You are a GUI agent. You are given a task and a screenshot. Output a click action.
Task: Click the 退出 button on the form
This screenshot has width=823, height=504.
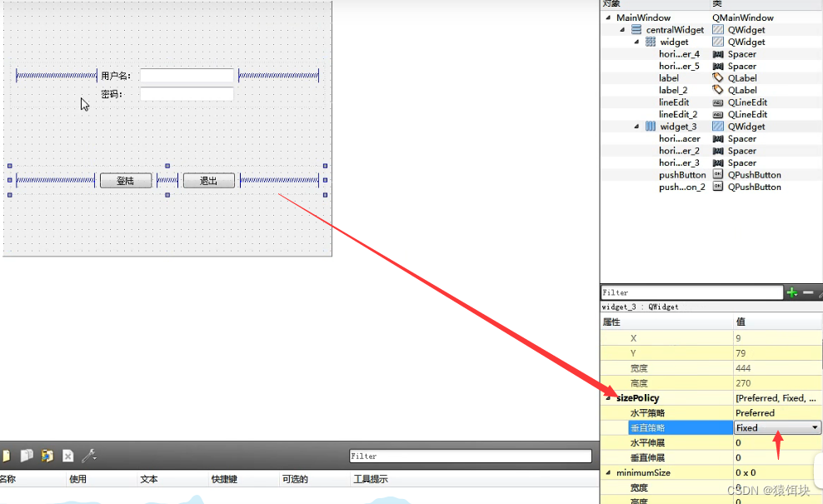(x=208, y=181)
